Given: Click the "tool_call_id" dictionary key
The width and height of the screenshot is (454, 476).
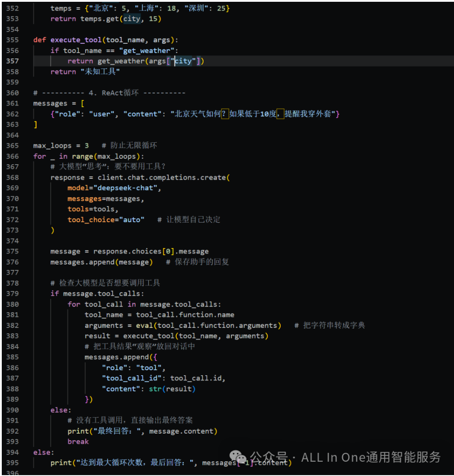Looking at the screenshot, I should pyautogui.click(x=132, y=378).
